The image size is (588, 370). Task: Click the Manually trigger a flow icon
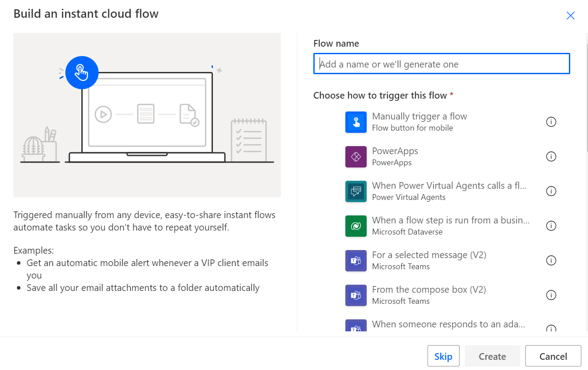356,122
